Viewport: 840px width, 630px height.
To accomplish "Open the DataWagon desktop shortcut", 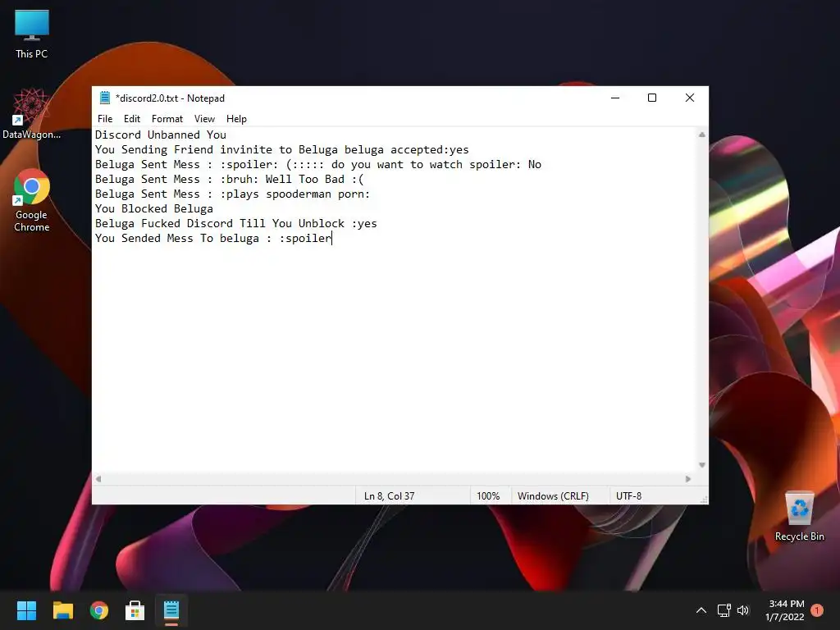I will [32, 113].
